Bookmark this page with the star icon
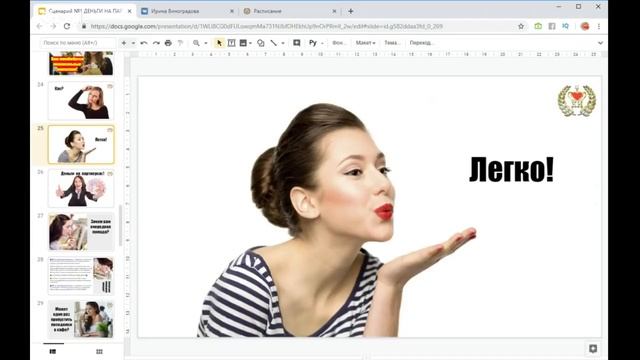 (x=521, y=26)
